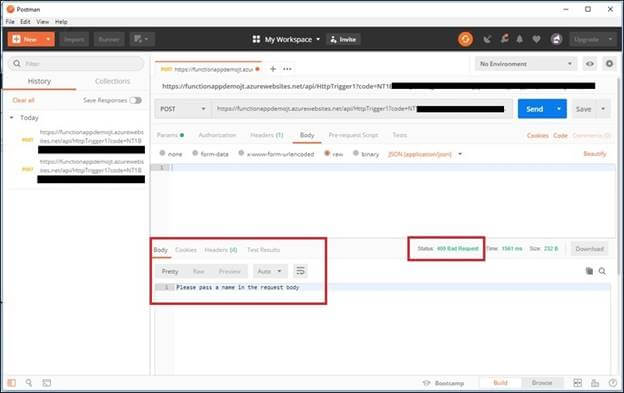
Task: Click the search response magnifier icon
Action: (x=603, y=271)
